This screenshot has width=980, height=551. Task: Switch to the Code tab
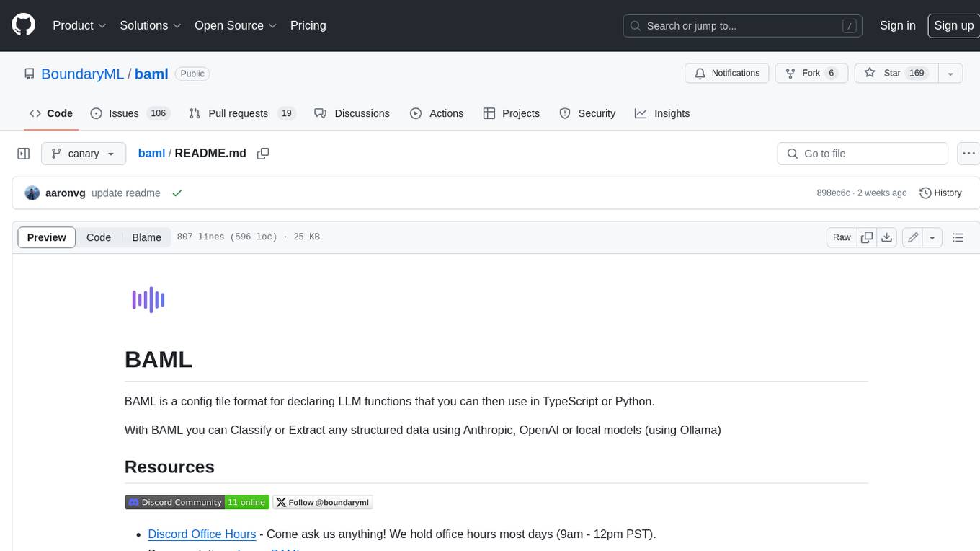tap(51, 113)
